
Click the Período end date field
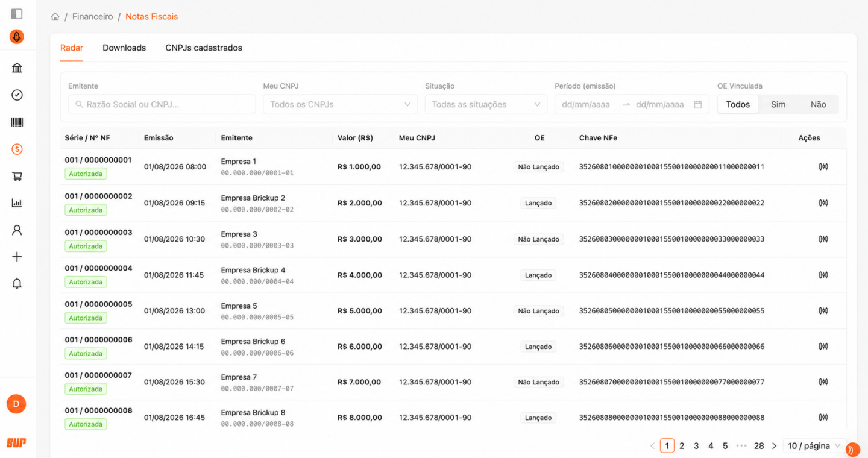[x=660, y=104]
